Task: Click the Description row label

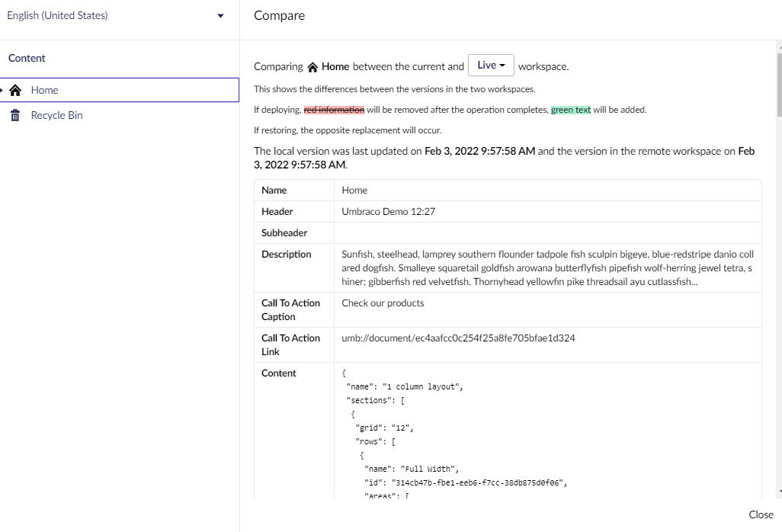Action: [287, 255]
